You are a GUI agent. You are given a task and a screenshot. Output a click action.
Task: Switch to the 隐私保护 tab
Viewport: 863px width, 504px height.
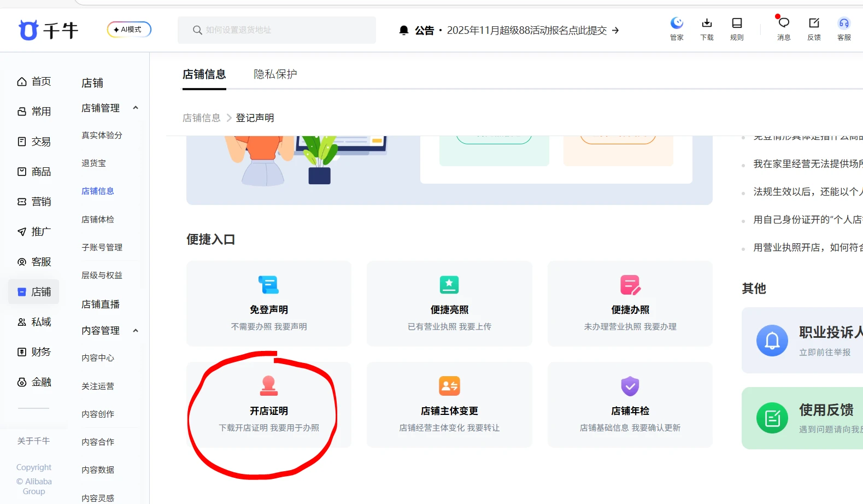[275, 74]
